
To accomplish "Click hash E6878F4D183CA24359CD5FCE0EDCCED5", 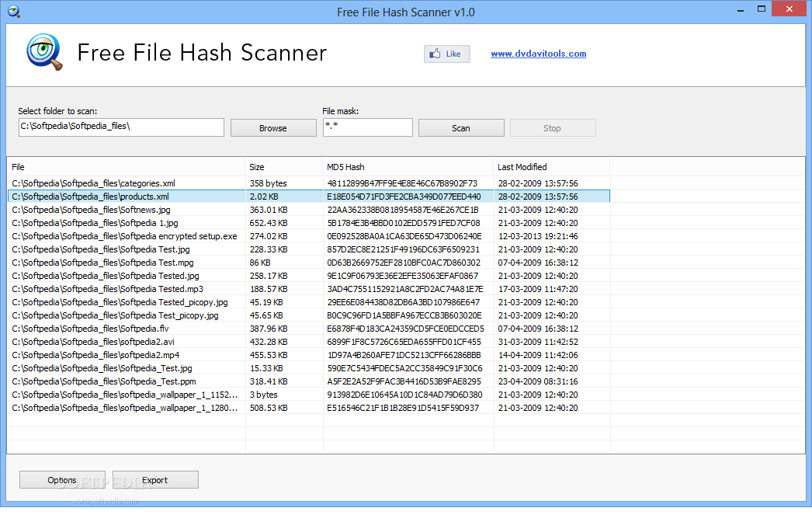I will pyautogui.click(x=405, y=329).
